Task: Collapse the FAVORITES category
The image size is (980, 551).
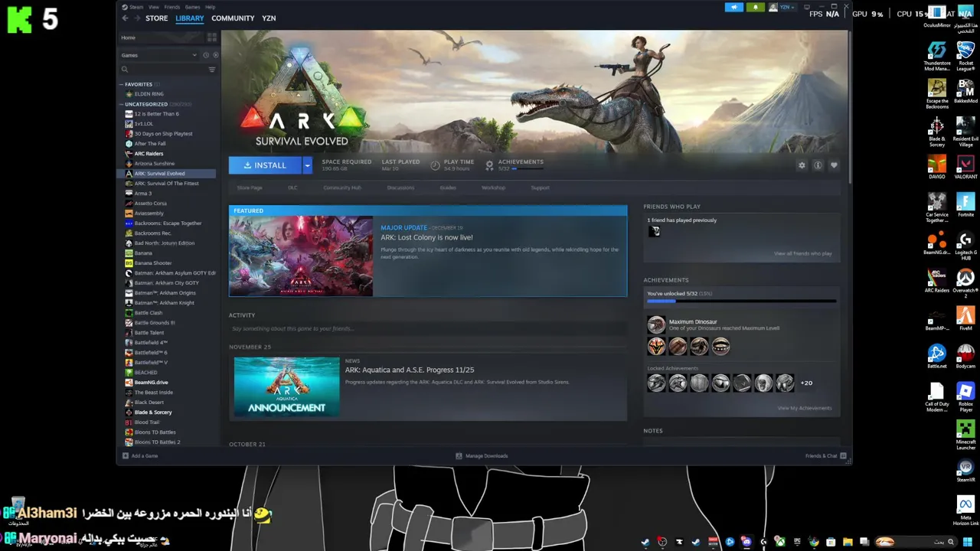Action: (x=121, y=84)
